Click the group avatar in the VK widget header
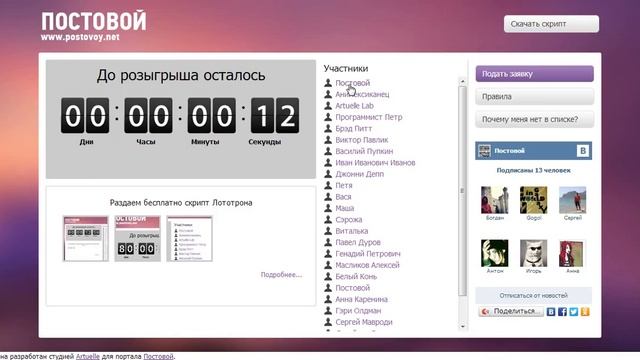 click(x=484, y=151)
